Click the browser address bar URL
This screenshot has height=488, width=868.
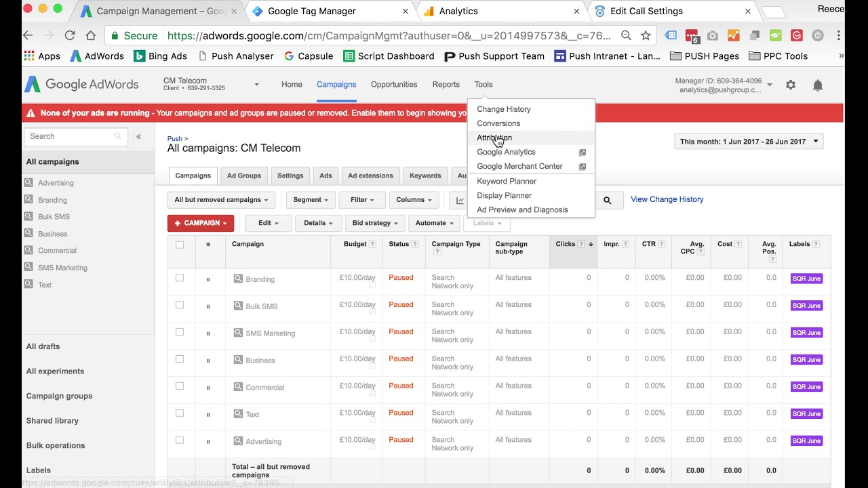pos(389,35)
